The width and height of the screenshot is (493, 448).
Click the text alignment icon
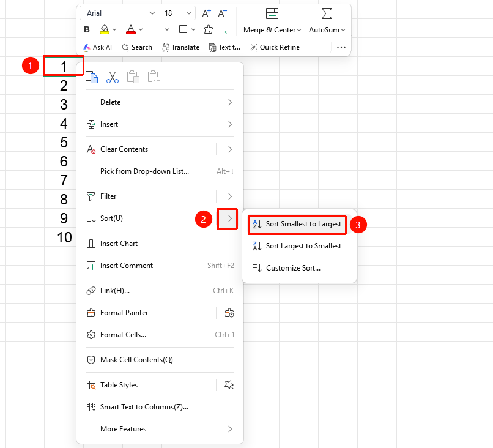pyautogui.click(x=157, y=29)
